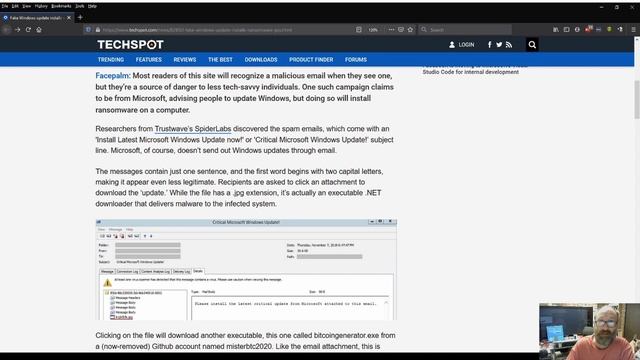Enlarge the Critical Microsoft Windows Update email image
The height and width of the screenshot is (360, 640).
[246, 270]
